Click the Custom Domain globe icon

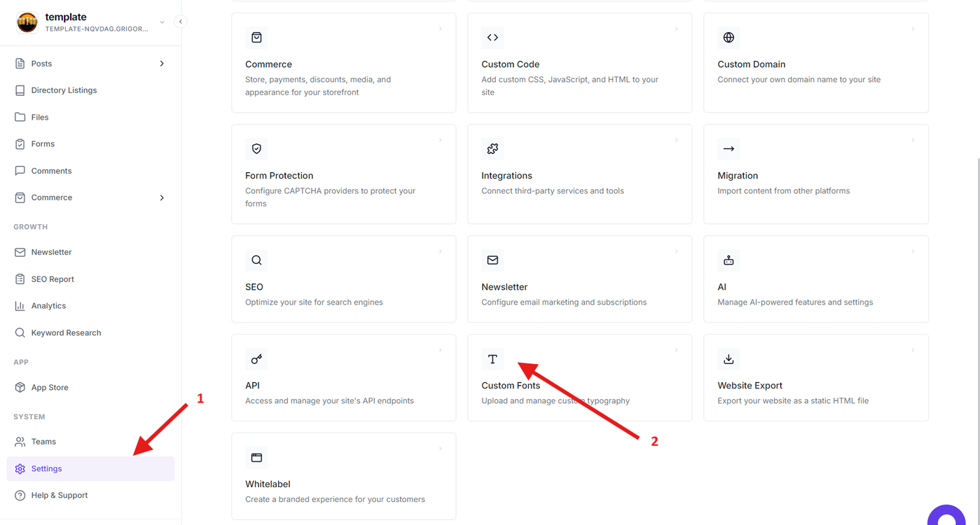[x=729, y=38]
